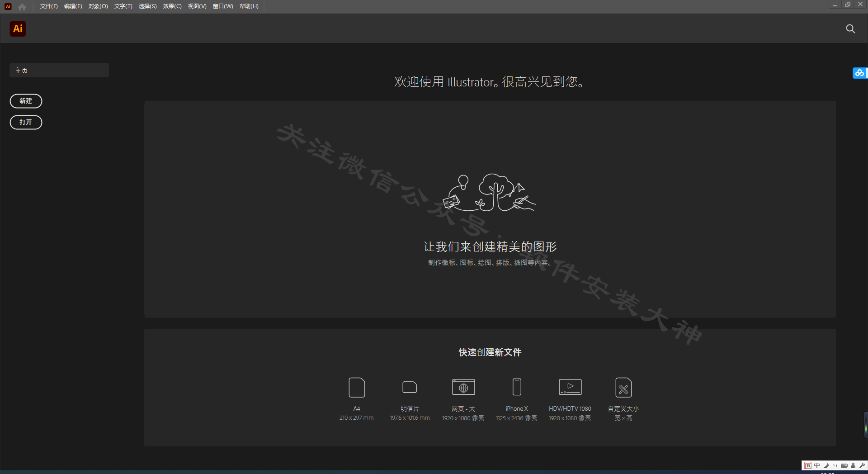Toggle the punctuation mode icon in IME bar
This screenshot has width=868, height=474.
(x=835, y=465)
